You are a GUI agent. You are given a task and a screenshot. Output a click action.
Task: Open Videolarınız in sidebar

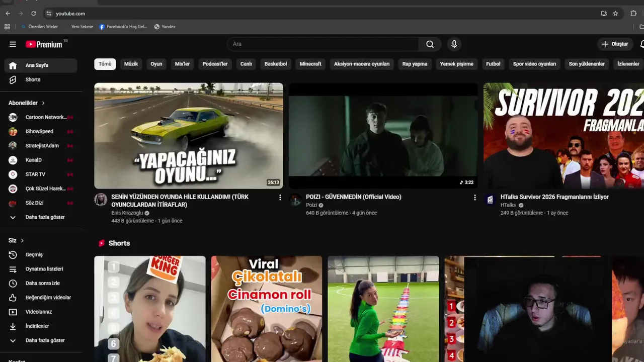(x=41, y=312)
